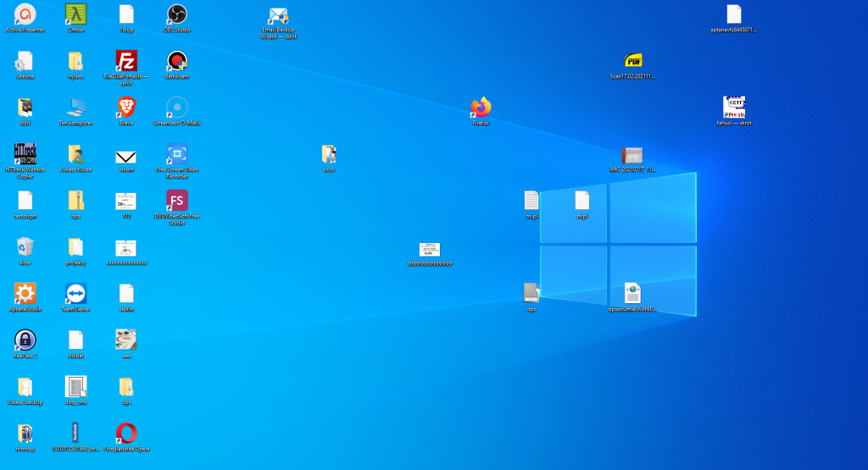Click the ActivePresenter icon

pos(25,14)
